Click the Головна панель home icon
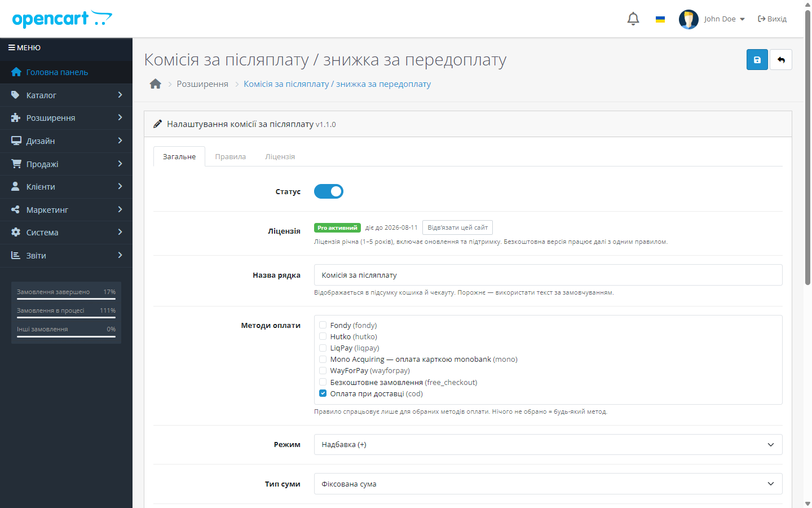Image resolution: width=812 pixels, height=508 pixels. point(16,72)
